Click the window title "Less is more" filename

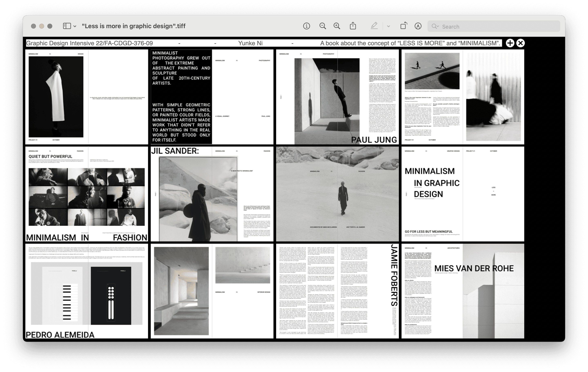134,26
